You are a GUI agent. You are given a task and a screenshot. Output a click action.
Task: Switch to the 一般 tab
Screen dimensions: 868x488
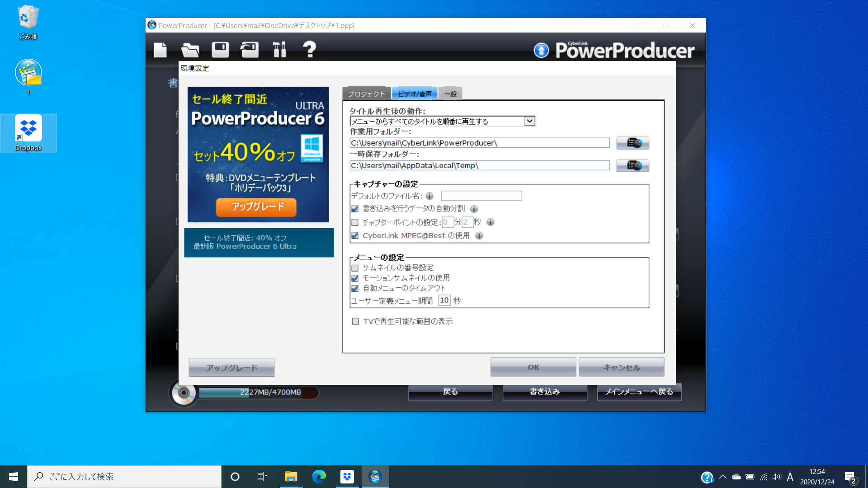click(450, 94)
